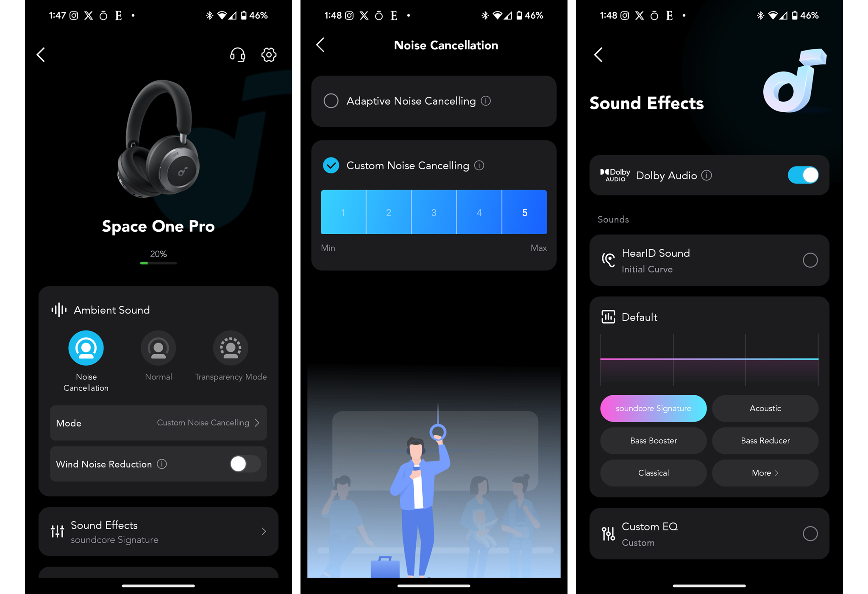Select soundcore Signature sound preset
Viewport: 868px width, 594px height.
point(653,409)
